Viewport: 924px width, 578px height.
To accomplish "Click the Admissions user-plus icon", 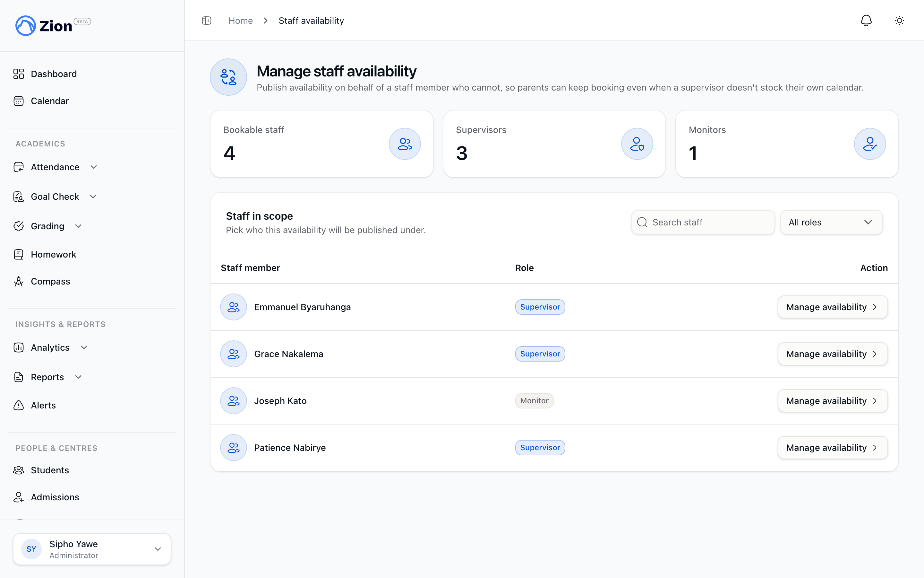I will pos(19,497).
